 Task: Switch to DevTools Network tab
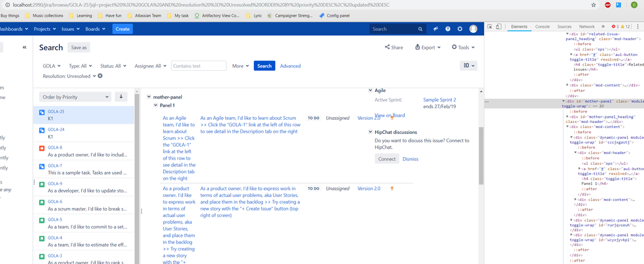click(587, 26)
